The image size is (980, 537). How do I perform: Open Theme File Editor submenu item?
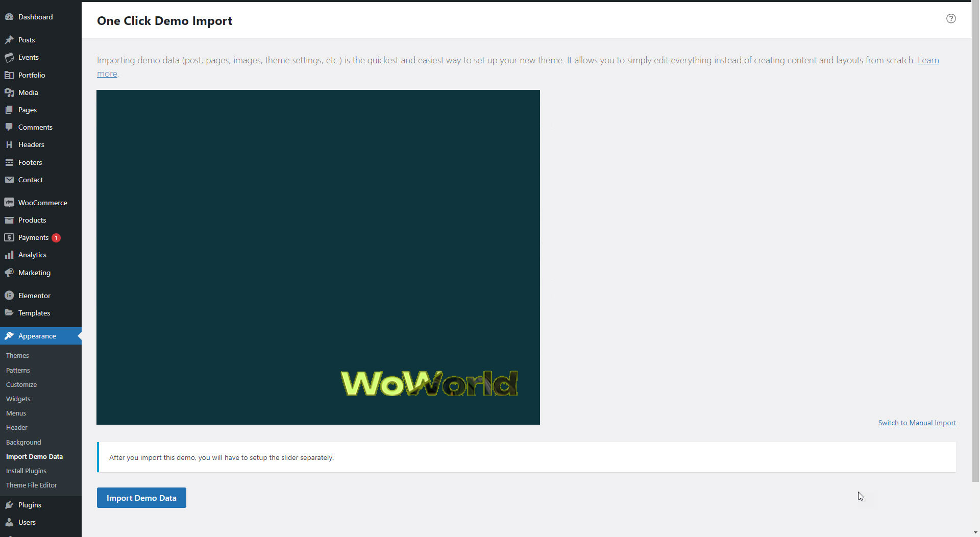click(32, 485)
